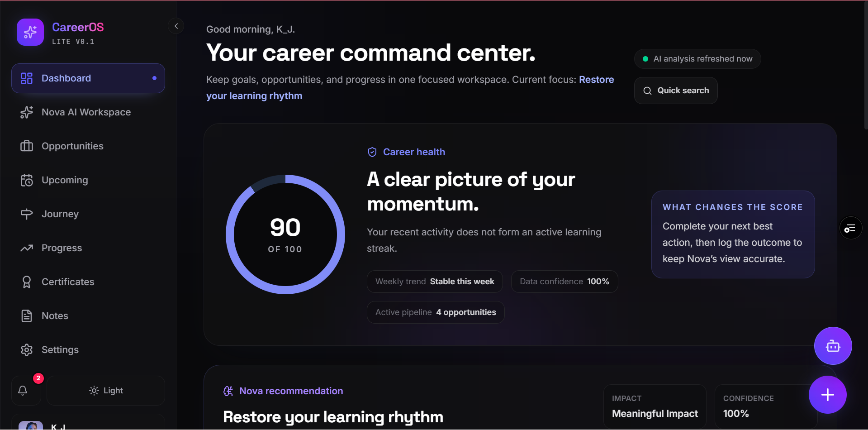Image resolution: width=868 pixels, height=430 pixels.
Task: Click the Weekly trend Stable this week chip
Action: pyautogui.click(x=435, y=282)
